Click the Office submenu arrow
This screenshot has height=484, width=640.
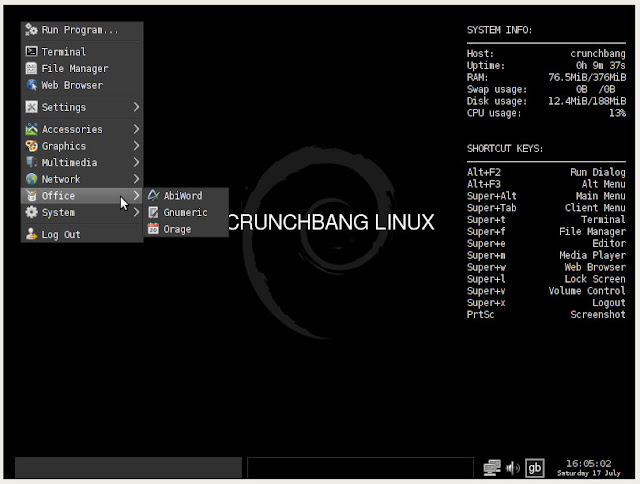[x=136, y=195]
